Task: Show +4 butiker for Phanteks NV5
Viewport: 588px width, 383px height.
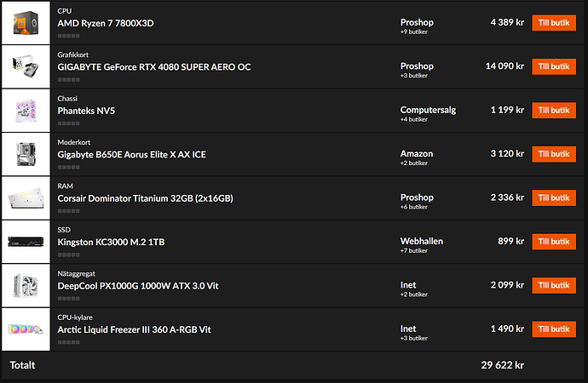Action: click(413, 119)
